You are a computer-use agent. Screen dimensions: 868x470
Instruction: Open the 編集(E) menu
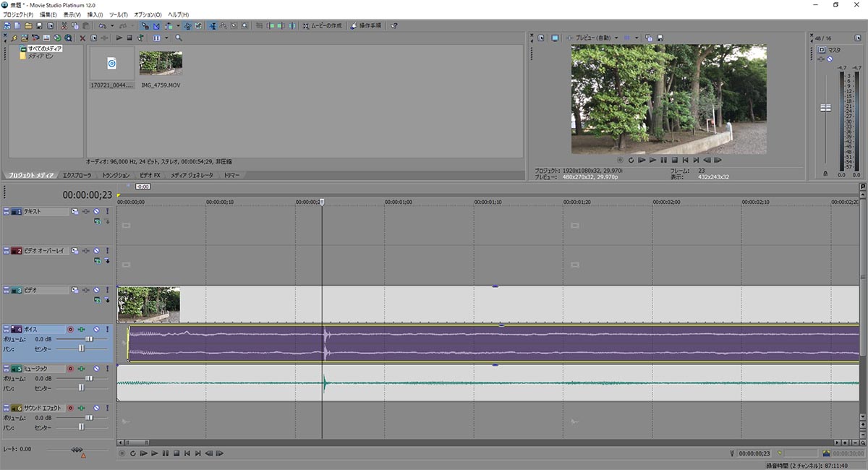tap(48, 14)
